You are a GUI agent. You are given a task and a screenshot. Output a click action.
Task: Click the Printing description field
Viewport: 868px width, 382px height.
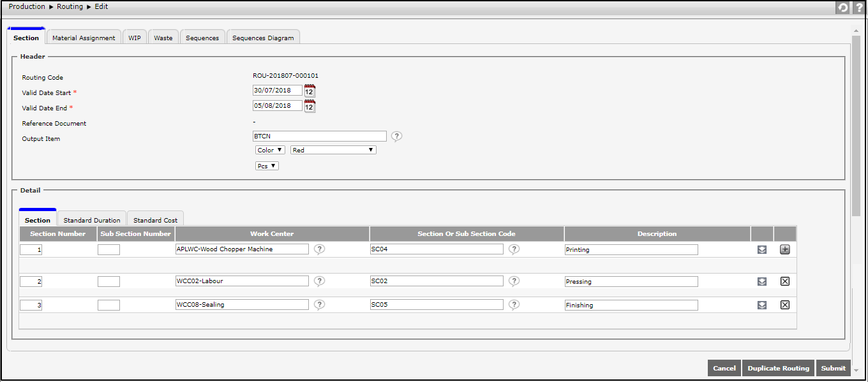(x=631, y=249)
